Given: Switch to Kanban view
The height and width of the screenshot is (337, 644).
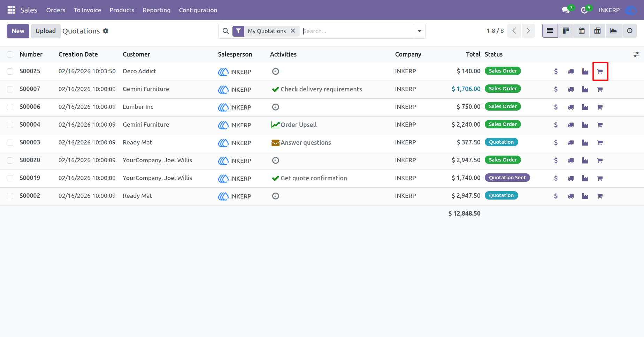Looking at the screenshot, I should [566, 31].
